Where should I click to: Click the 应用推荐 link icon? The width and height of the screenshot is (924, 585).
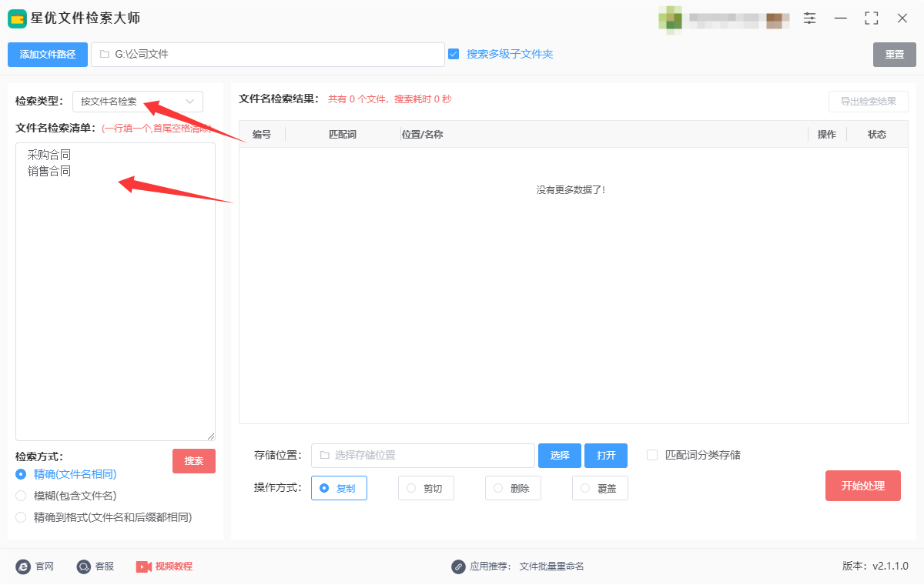pyautogui.click(x=458, y=567)
